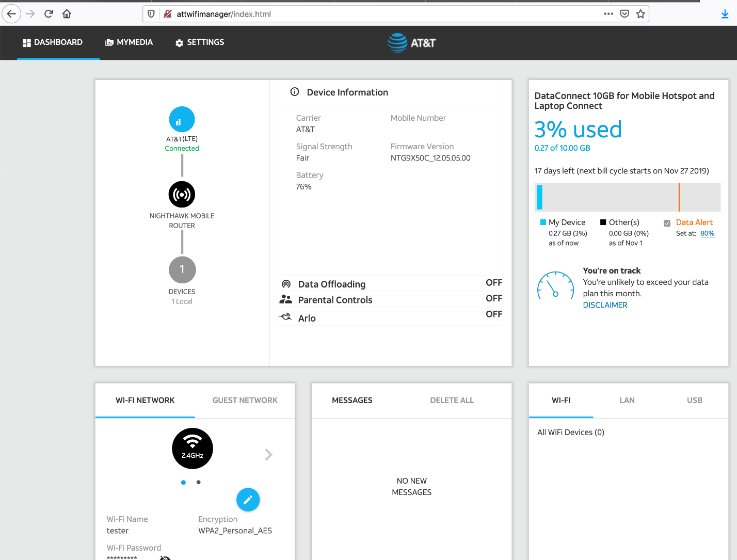This screenshot has height=560, width=737.
Task: Click the browser forward arrow
Action: coord(30,14)
